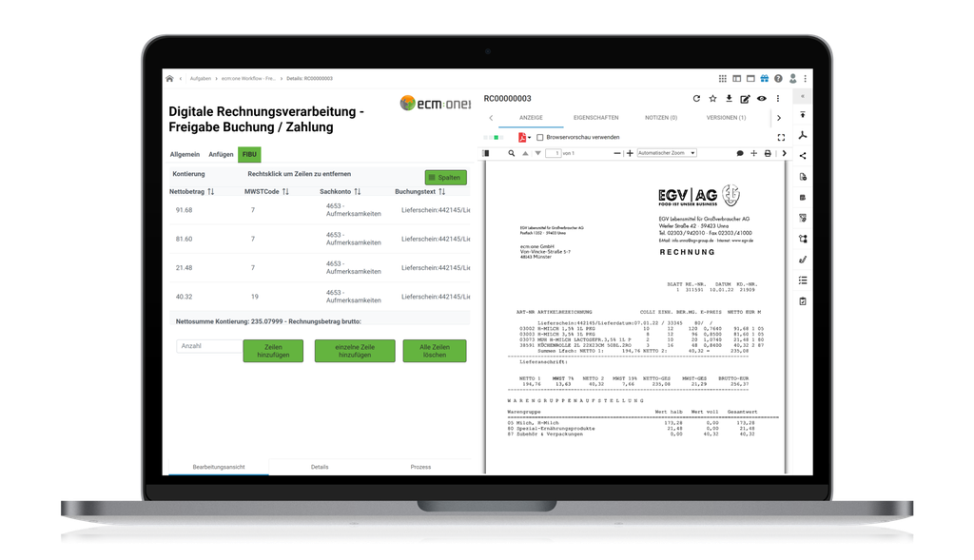The height and width of the screenshot is (560, 974).
Task: Go to next PDF page arrow
Action: [538, 153]
